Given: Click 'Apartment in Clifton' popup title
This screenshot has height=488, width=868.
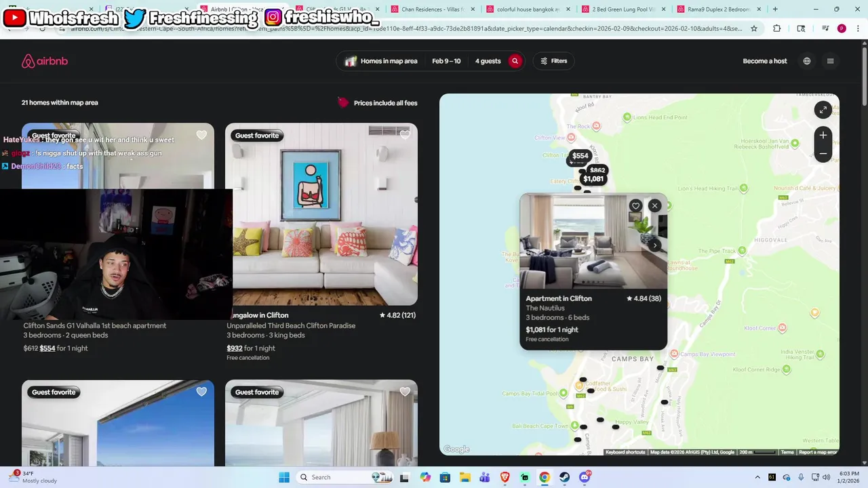Looking at the screenshot, I should (559, 298).
